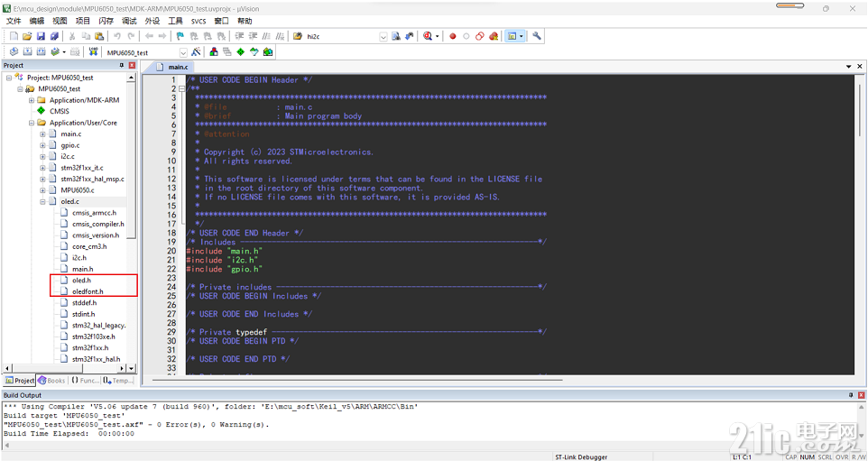This screenshot has width=868, height=461.
Task: Open Options for Target magic wand icon
Action: pos(196,52)
